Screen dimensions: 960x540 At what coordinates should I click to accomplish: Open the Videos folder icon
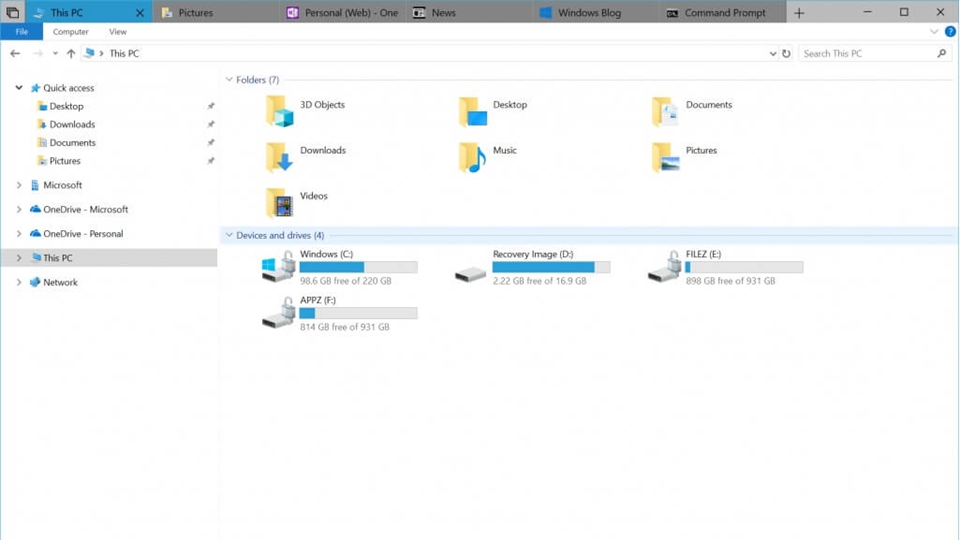[280, 202]
